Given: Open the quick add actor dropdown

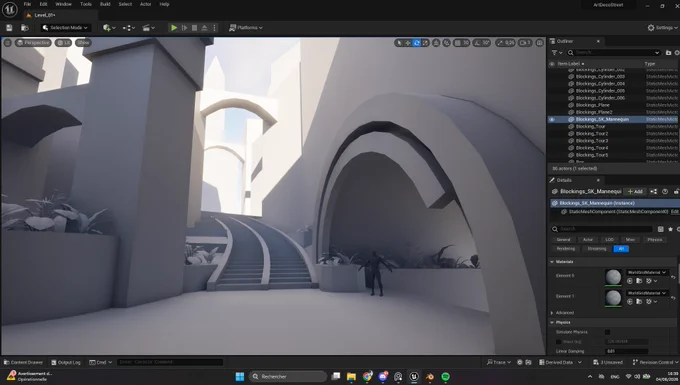Looking at the screenshot, I should 109,28.
